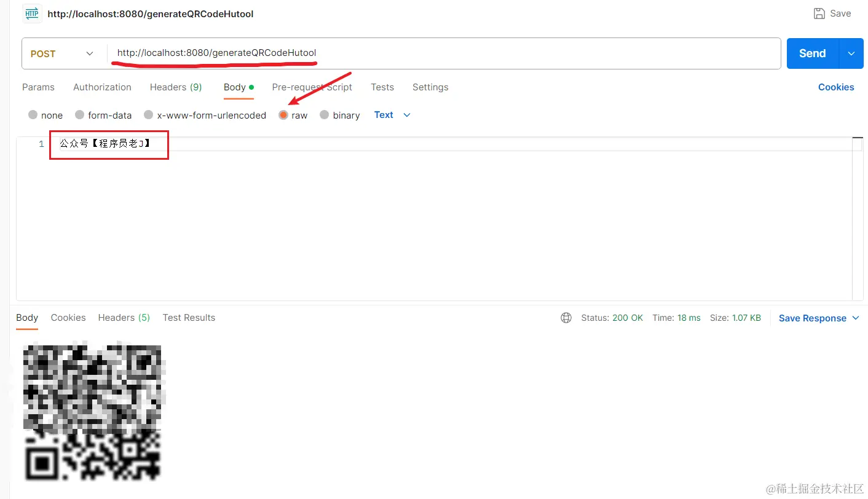This screenshot has width=868, height=499.
Task: Switch to the Tests tab
Action: 382,87
